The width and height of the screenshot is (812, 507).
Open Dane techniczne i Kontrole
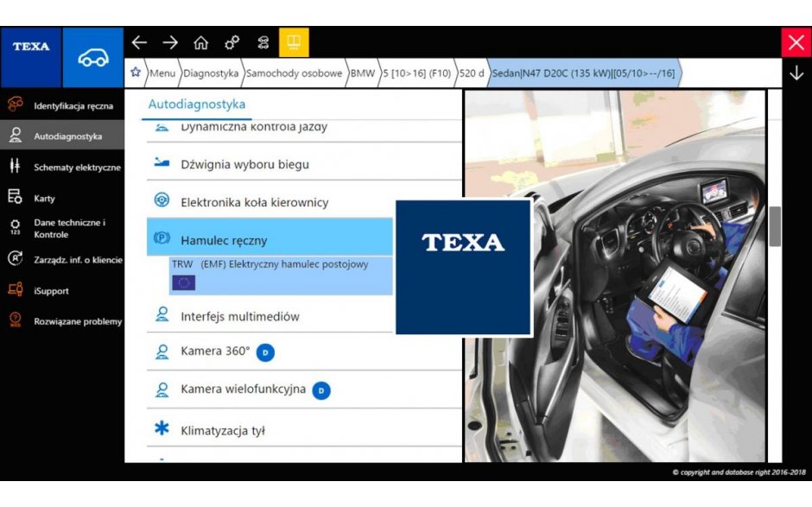tap(62, 228)
